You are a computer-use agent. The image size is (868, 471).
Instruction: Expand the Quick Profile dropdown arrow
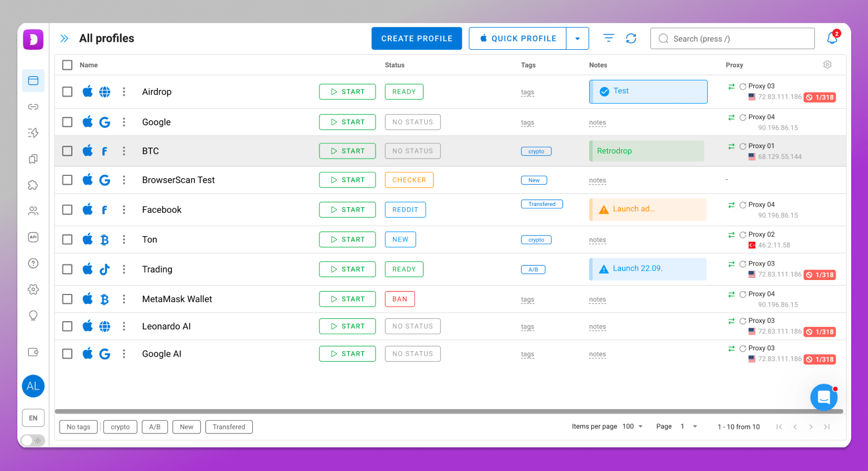[578, 38]
